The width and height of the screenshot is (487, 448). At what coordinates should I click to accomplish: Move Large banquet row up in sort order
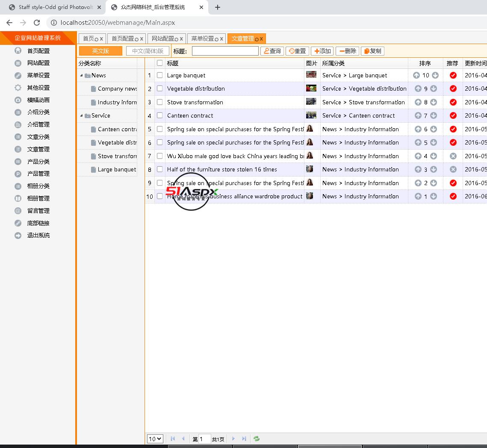(x=416, y=75)
